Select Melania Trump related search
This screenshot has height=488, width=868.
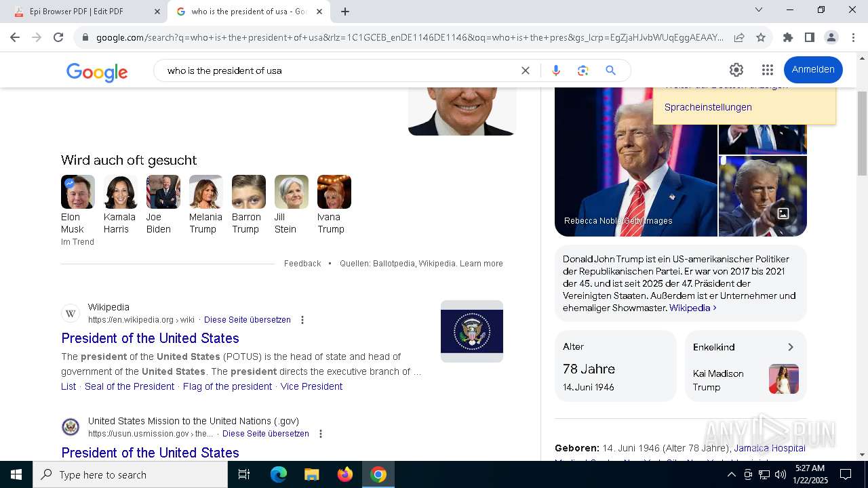click(x=205, y=204)
